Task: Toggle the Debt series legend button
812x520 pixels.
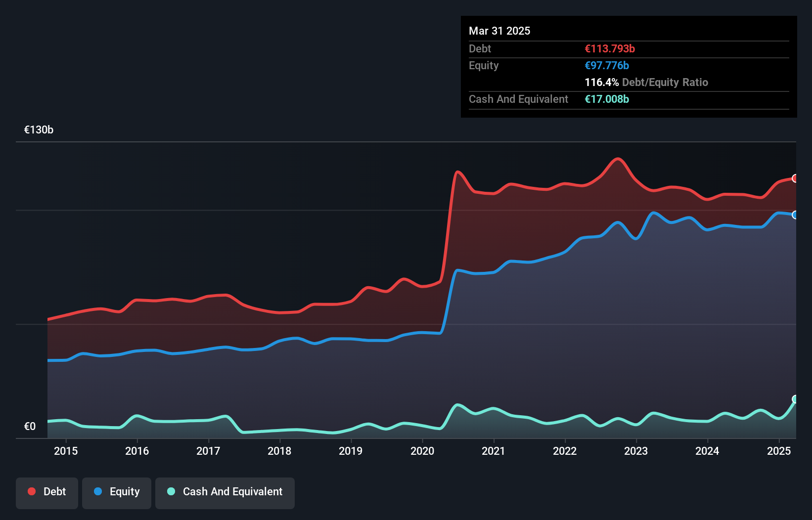Action: (47, 493)
